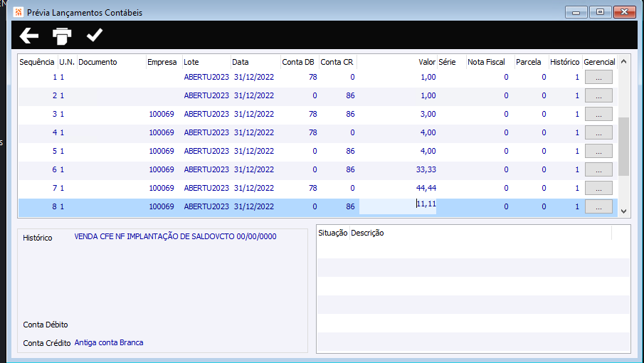Click the editable value field 11,11
Screen dimensions: 644x363
tap(398, 206)
